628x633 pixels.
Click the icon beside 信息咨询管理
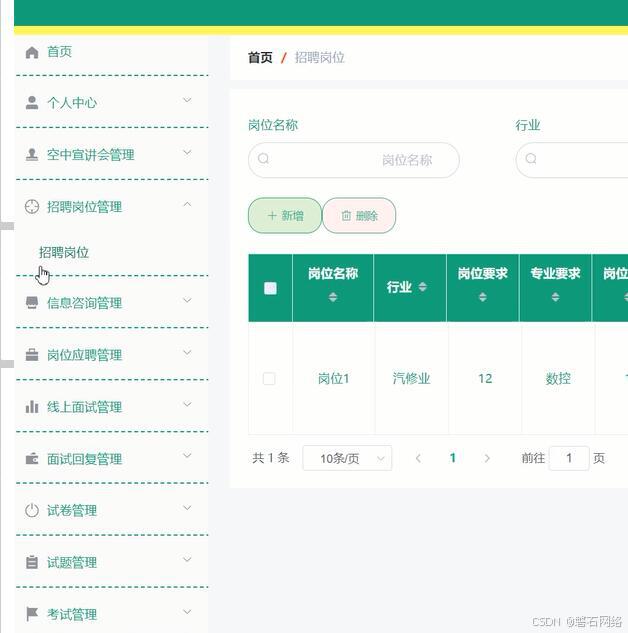pyautogui.click(x=32, y=303)
